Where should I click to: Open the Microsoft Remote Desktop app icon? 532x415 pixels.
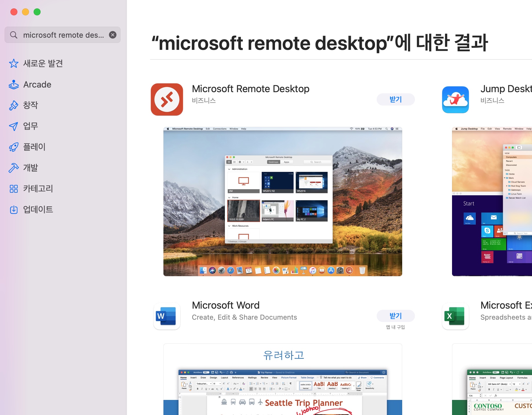(167, 99)
